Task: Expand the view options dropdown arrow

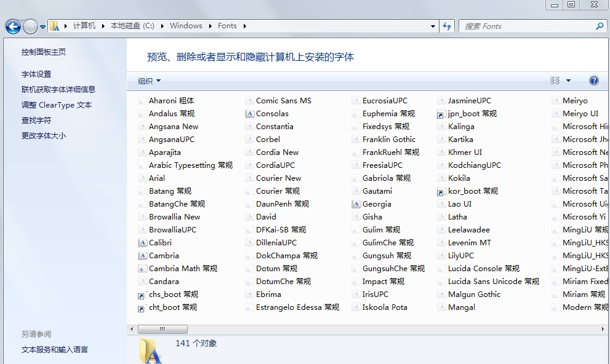Action: [x=568, y=81]
